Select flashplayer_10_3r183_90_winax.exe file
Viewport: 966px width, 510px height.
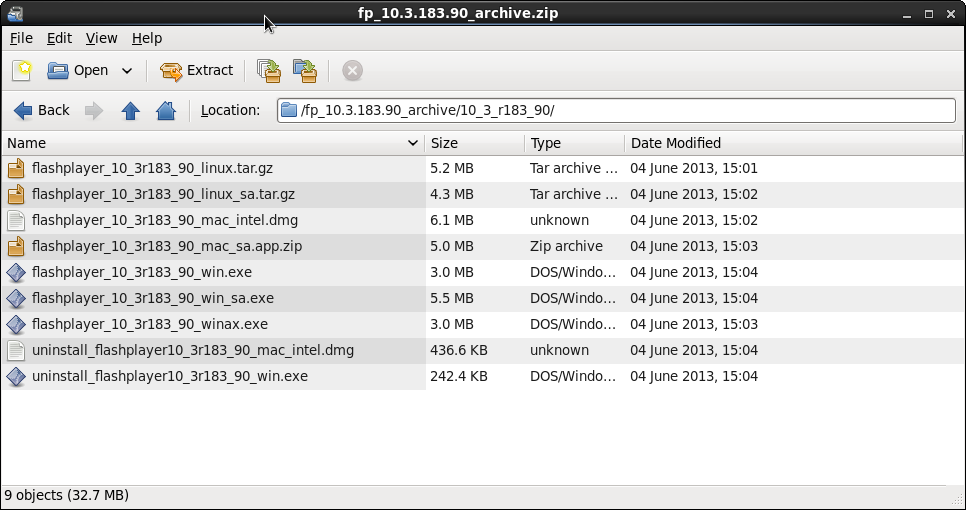[150, 323]
